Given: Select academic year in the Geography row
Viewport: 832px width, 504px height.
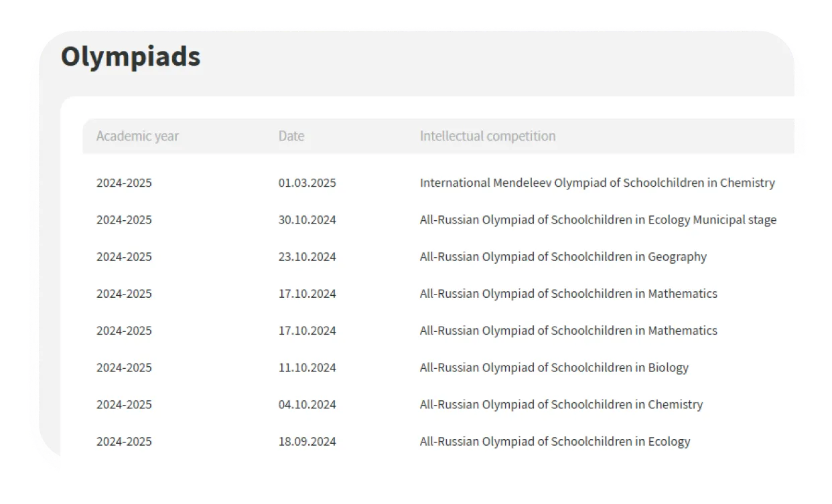Looking at the screenshot, I should point(124,256).
